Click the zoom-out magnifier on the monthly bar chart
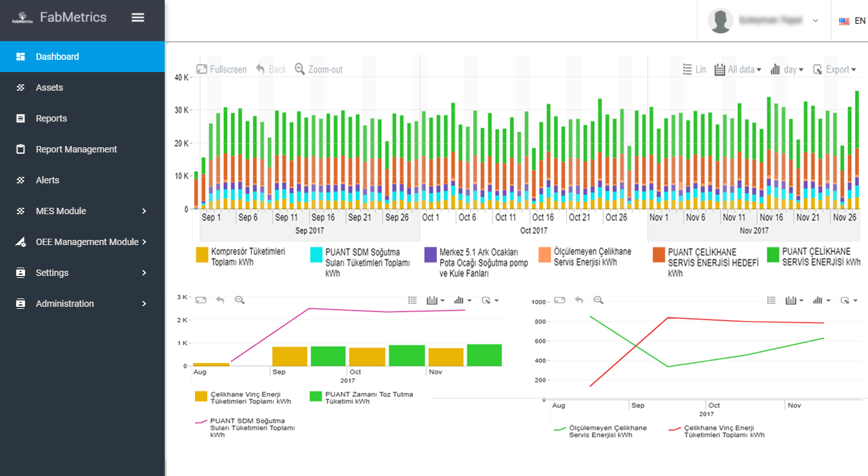The image size is (868, 476). (239, 300)
